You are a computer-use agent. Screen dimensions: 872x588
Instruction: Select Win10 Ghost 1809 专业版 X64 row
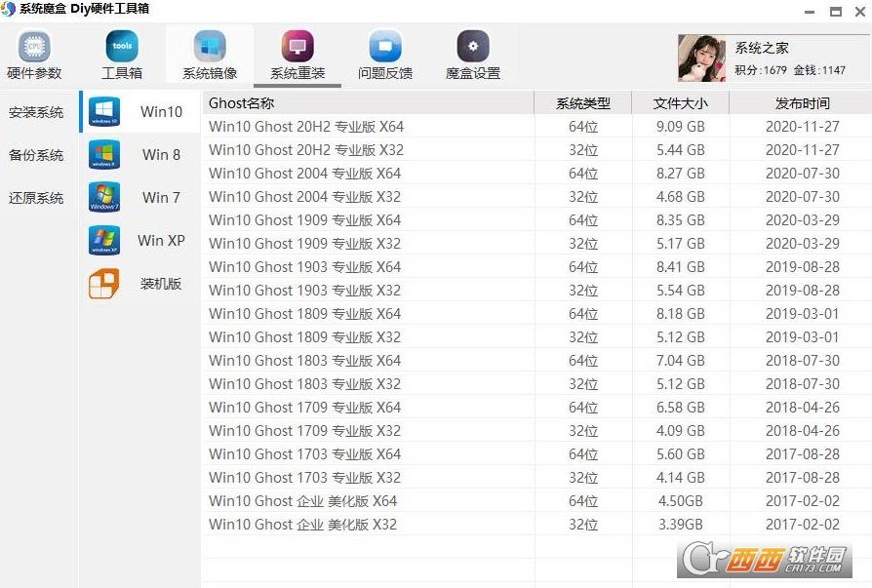pyautogui.click(x=536, y=313)
